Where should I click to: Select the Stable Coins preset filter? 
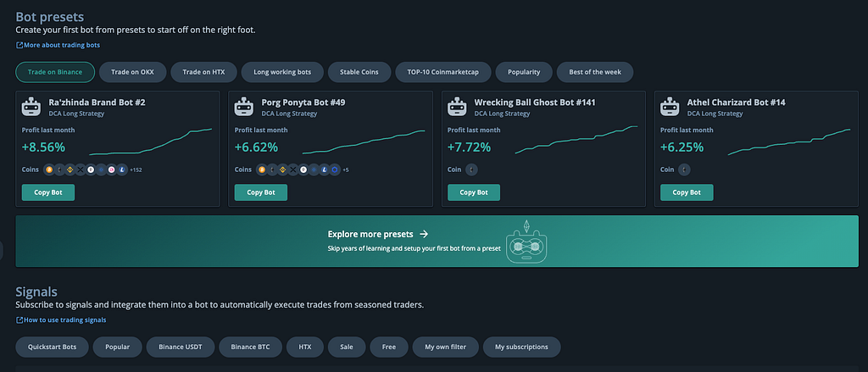coord(359,72)
